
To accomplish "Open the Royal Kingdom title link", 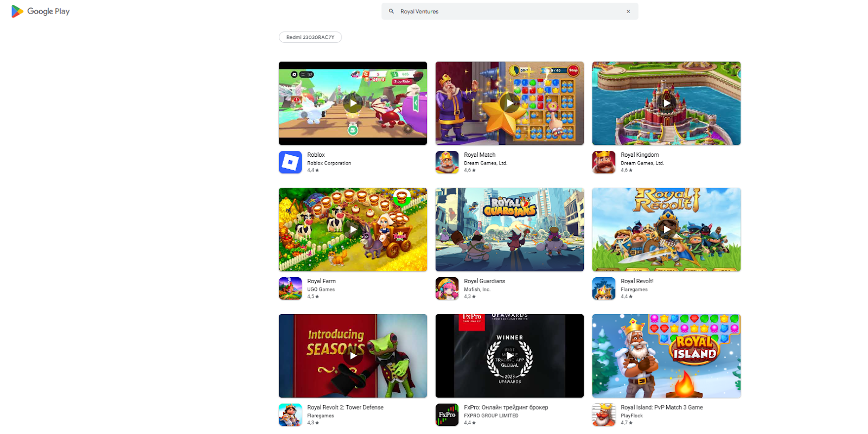I will (640, 155).
